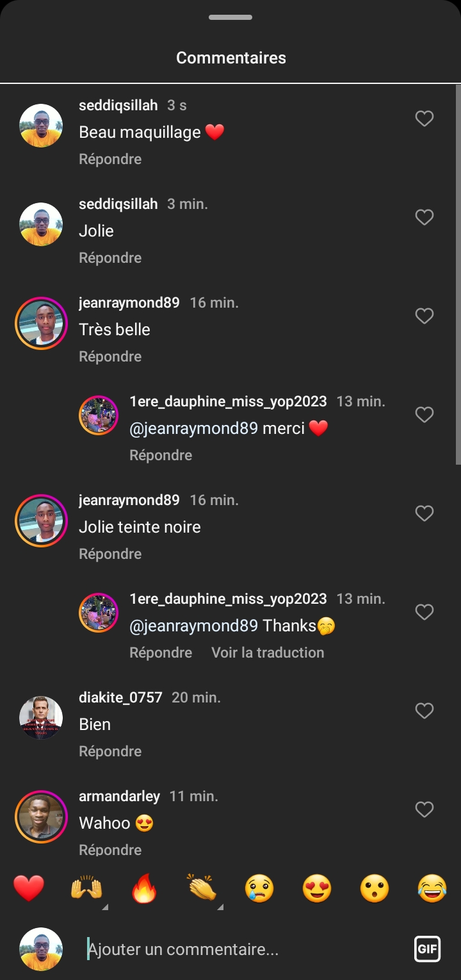Insert the raised hands emoji
Image resolution: width=461 pixels, height=980 pixels.
click(86, 889)
